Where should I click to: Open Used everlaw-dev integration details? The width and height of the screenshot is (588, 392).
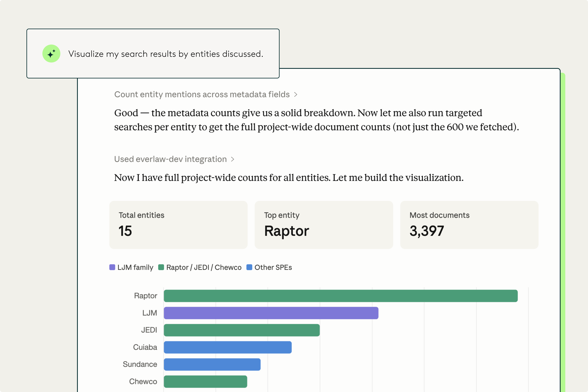pyautogui.click(x=171, y=159)
